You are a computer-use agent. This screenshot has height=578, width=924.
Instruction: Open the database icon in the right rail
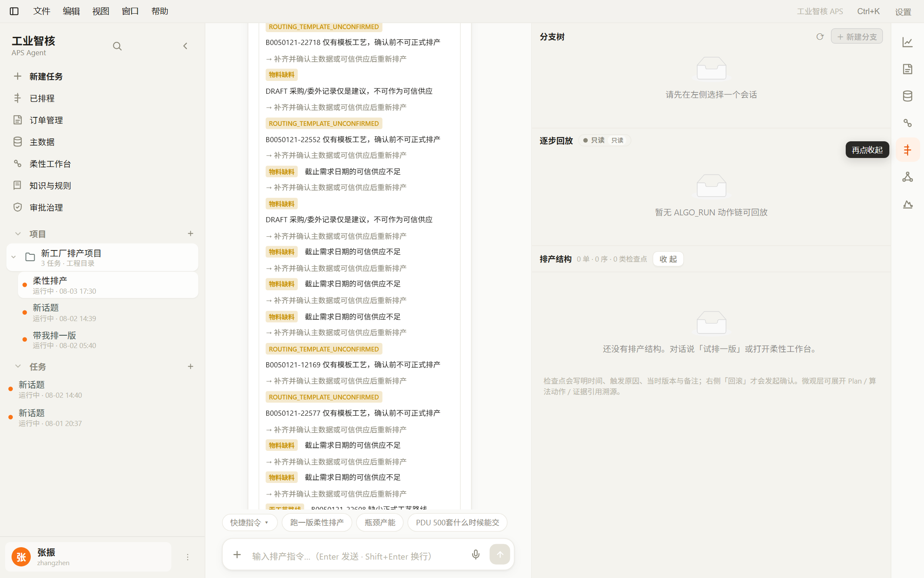(908, 96)
